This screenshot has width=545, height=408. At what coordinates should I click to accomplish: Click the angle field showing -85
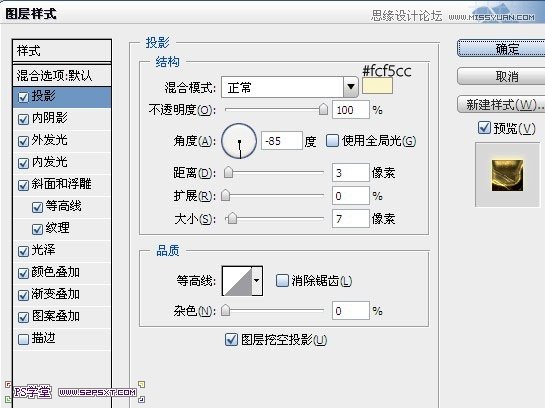(282, 141)
